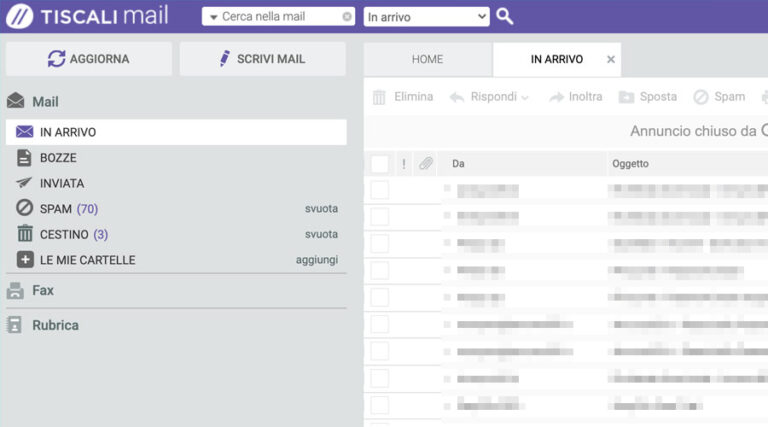Click the magnifying glass search icon

504,16
